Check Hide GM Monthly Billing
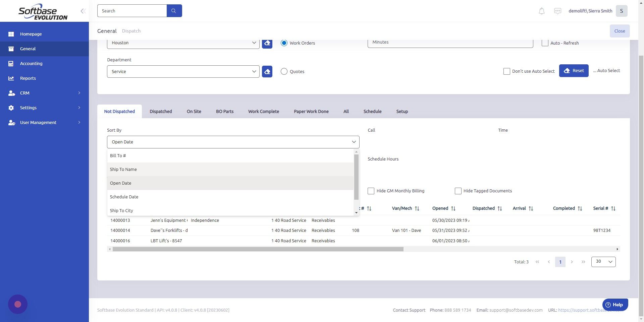Screen dimensions: 644x322 pos(371,191)
